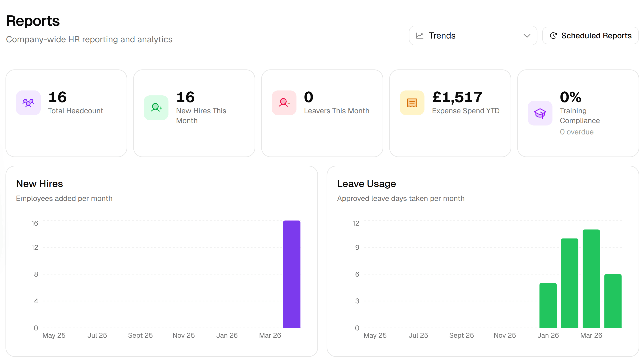This screenshot has width=644, height=360.
Task: Select the New Hires This Month card
Action: (194, 113)
